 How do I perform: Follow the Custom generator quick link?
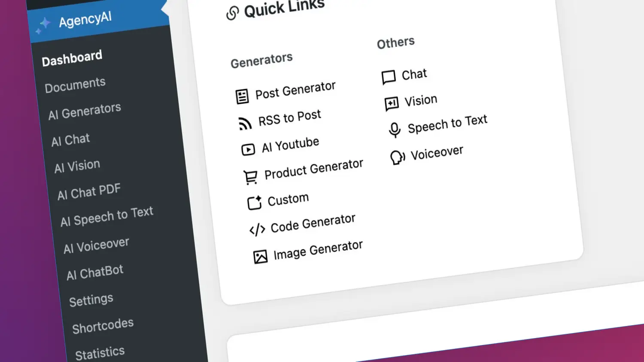[288, 200]
